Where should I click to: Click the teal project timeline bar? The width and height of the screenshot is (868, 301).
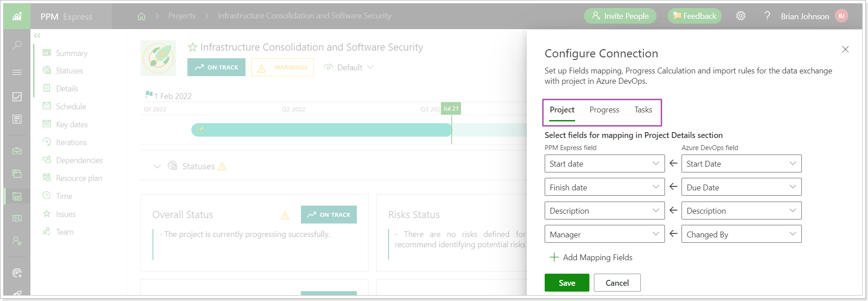tap(322, 130)
